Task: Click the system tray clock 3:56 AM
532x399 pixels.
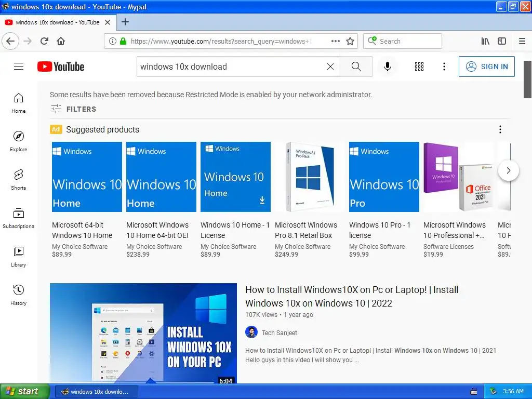Action: click(513, 391)
